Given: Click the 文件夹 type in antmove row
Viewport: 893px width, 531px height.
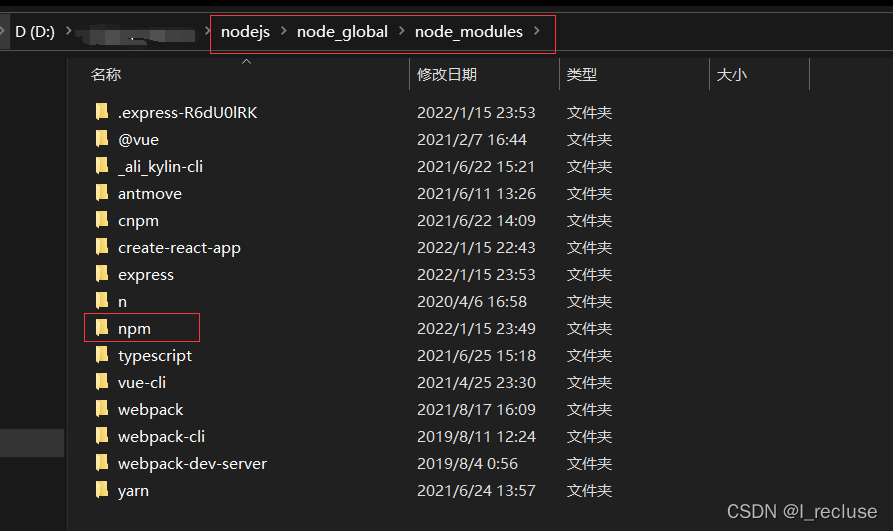Looking at the screenshot, I should click(x=589, y=194).
